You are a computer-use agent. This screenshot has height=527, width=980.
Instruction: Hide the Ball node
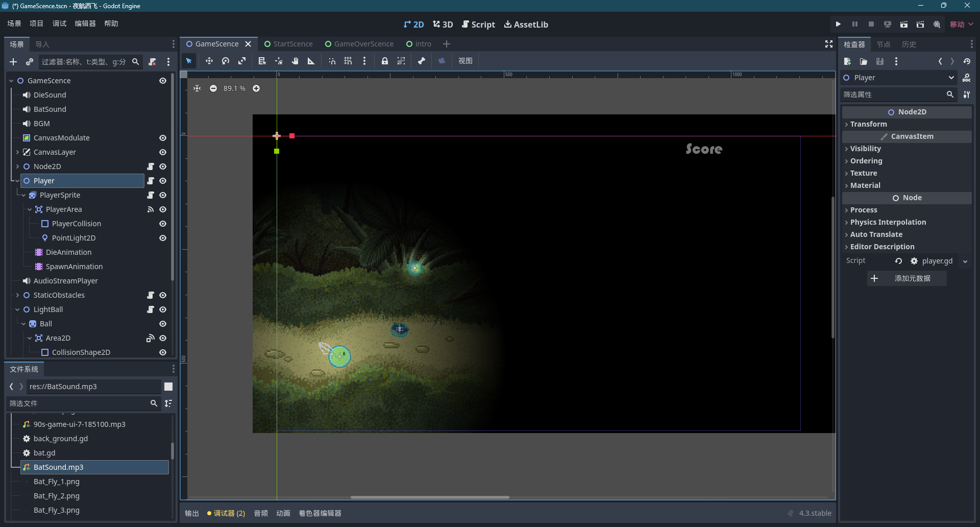click(x=163, y=324)
